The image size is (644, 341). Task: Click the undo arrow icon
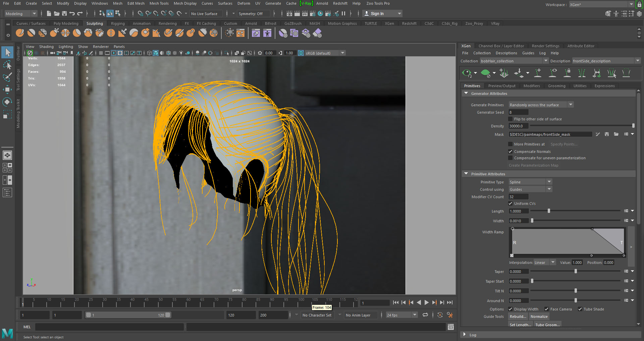[72, 14]
